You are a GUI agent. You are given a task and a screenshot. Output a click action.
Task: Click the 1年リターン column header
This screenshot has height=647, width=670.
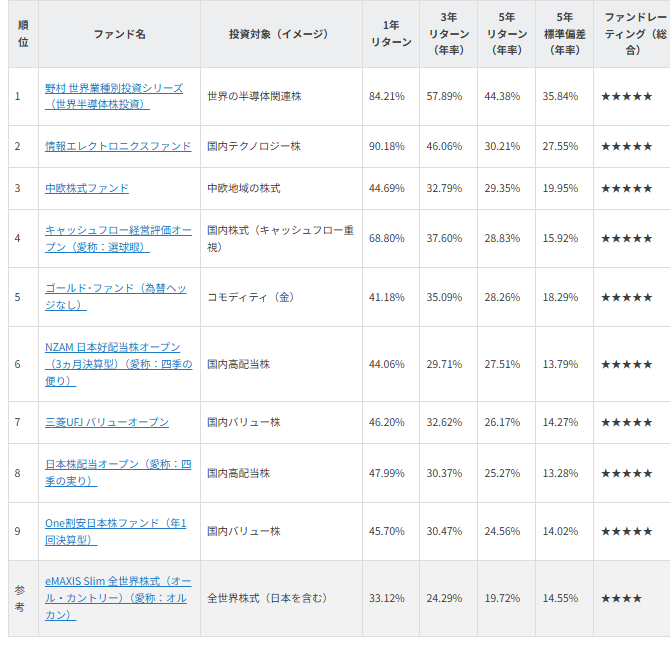[391, 34]
